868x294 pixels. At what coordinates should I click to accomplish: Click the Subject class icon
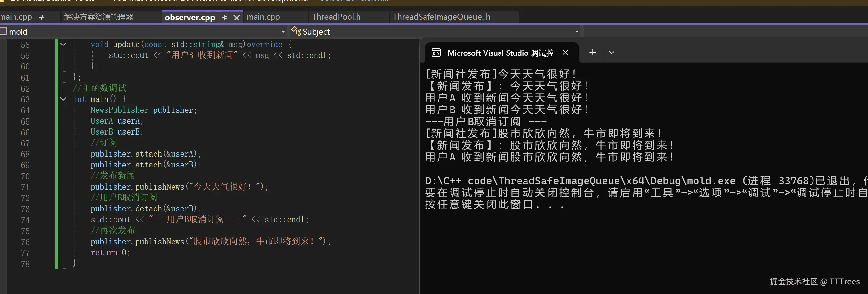(x=296, y=31)
